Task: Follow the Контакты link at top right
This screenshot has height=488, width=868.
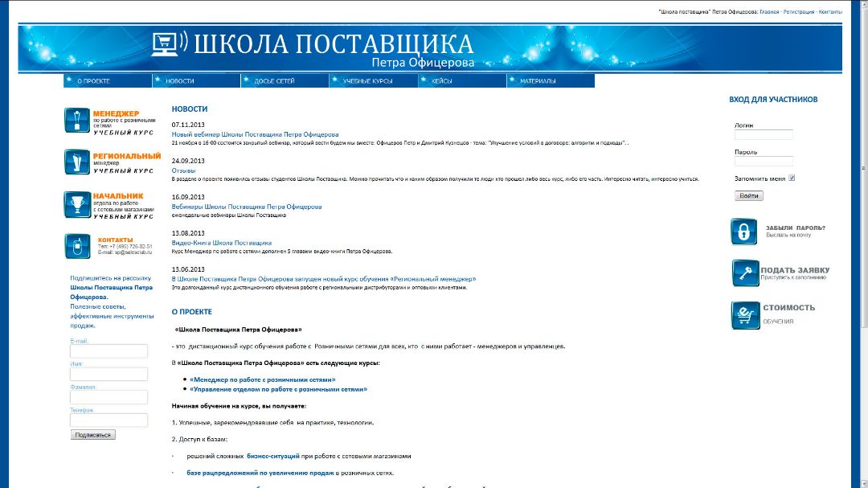Action: (x=830, y=11)
